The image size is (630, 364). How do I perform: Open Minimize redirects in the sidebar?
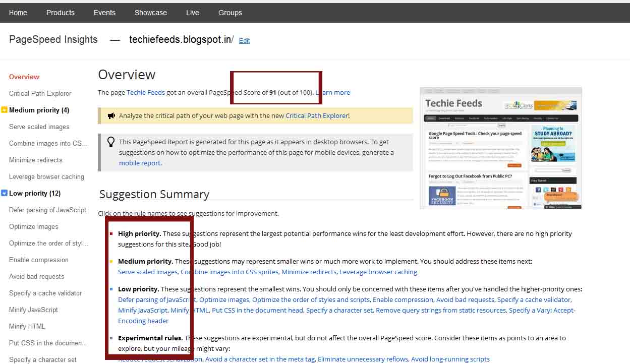click(x=36, y=160)
